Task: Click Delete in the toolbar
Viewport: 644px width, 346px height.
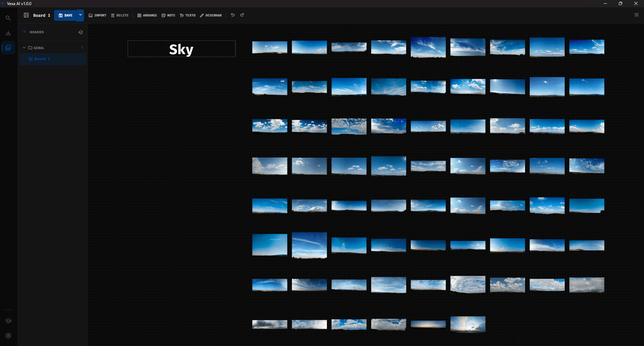Action: [120, 15]
